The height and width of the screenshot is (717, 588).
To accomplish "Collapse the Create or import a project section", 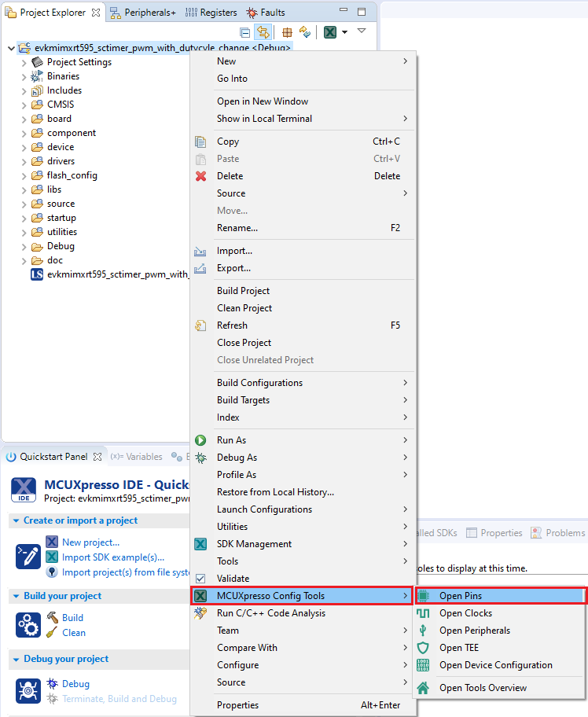I will [17, 520].
